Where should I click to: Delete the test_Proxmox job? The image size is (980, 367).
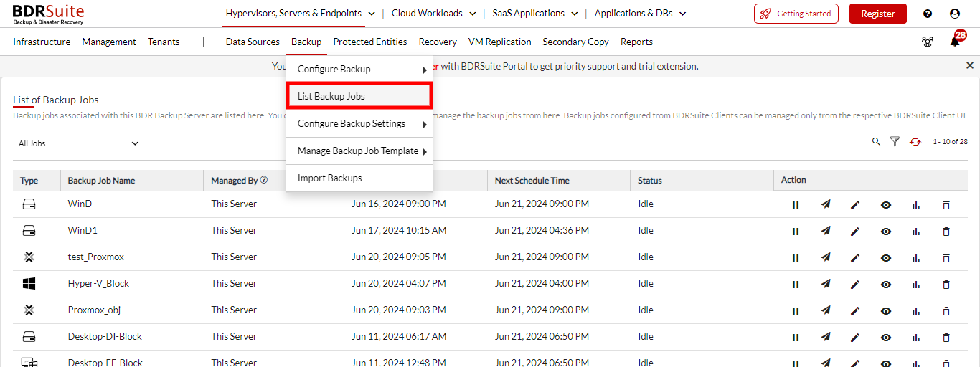pyautogui.click(x=946, y=258)
